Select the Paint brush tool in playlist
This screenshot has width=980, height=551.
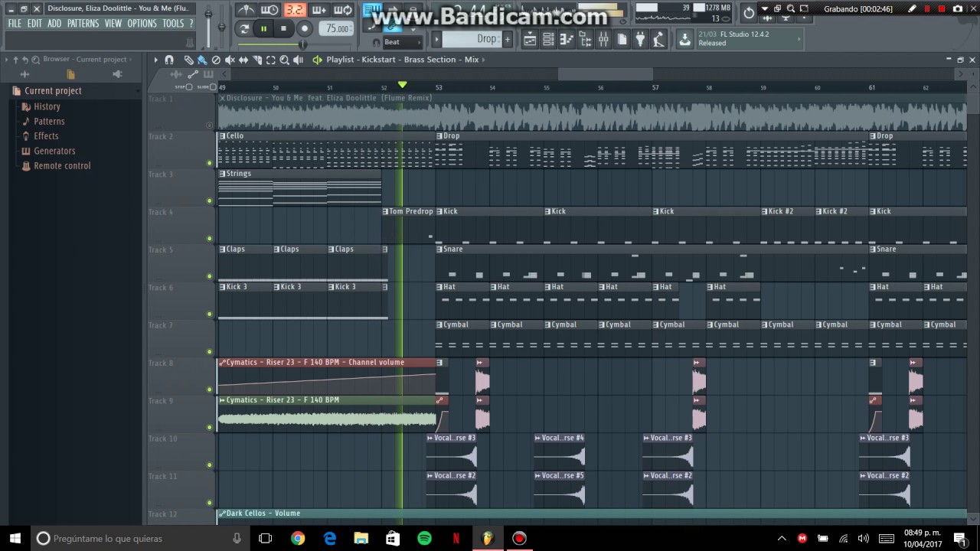point(202,60)
